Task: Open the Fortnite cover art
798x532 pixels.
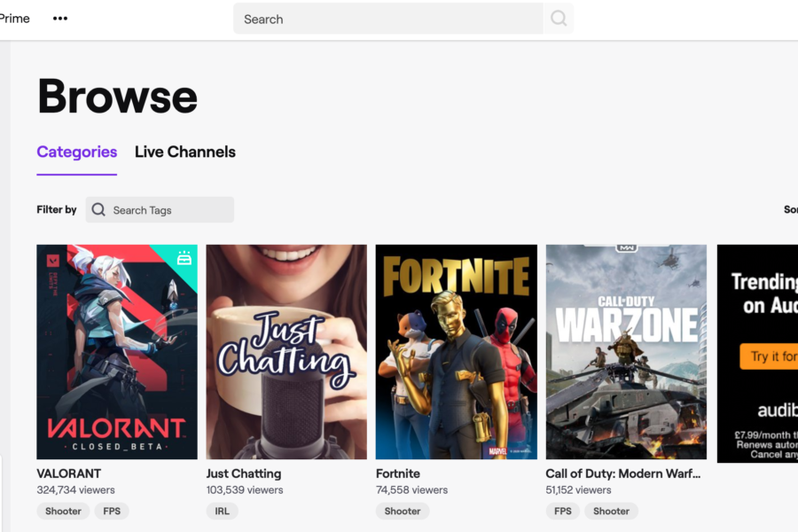Action: coord(457,352)
